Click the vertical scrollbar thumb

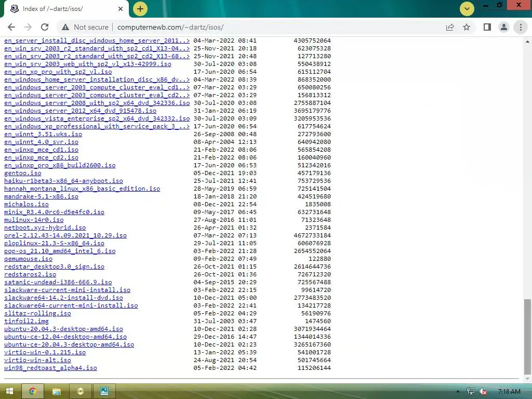tap(527, 336)
